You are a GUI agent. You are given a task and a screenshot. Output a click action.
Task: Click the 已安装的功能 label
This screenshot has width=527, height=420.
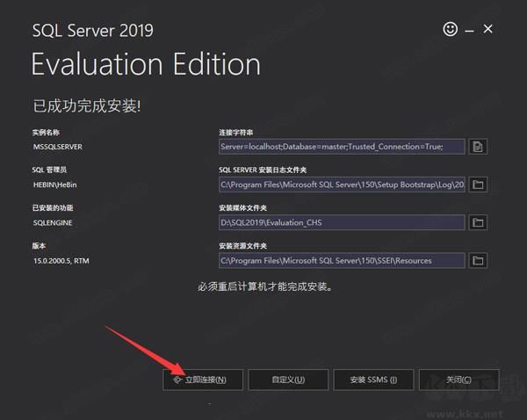pyautogui.click(x=53, y=208)
